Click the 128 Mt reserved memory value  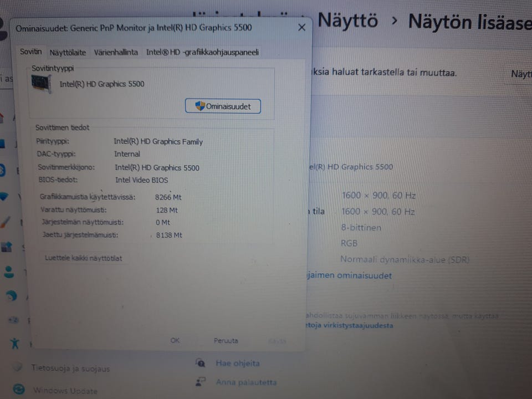[x=167, y=210]
